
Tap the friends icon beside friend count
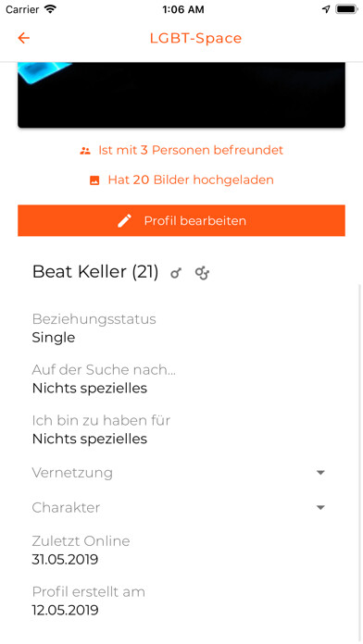pos(85,151)
